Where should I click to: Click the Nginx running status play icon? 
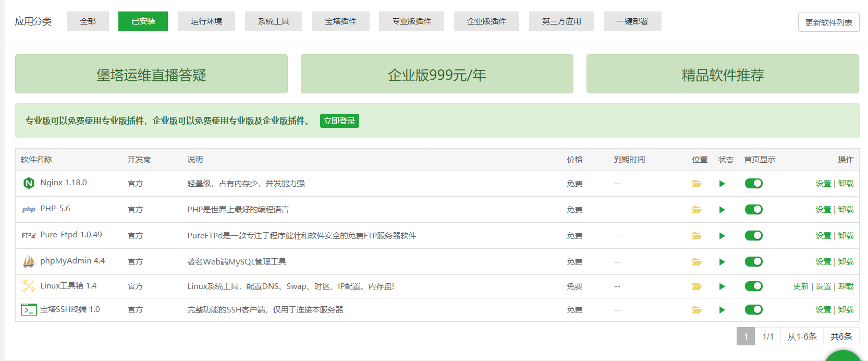722,184
